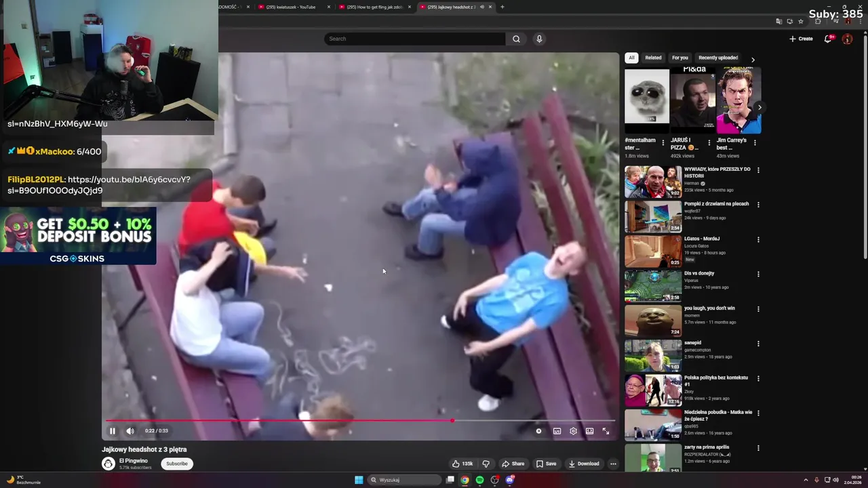Switch to theater mode view
The width and height of the screenshot is (868, 488).
(x=589, y=431)
